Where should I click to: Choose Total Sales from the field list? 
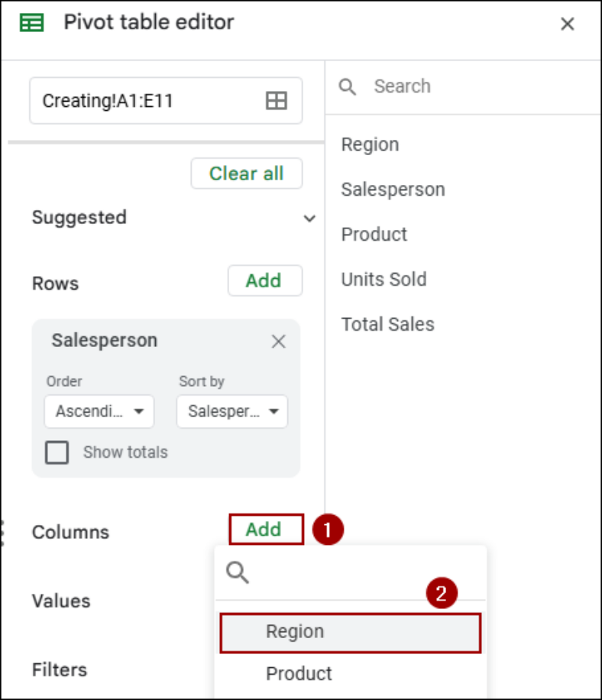point(387,324)
